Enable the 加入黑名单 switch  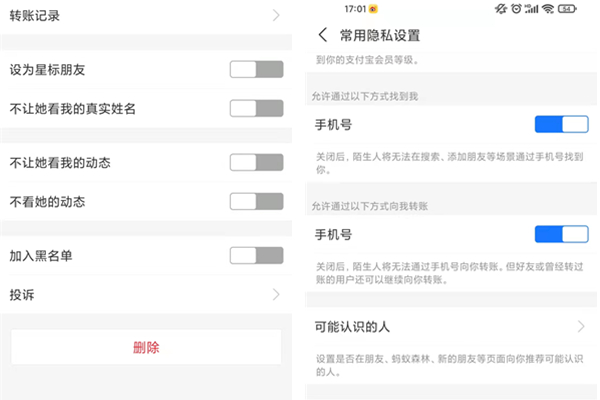[x=256, y=255]
